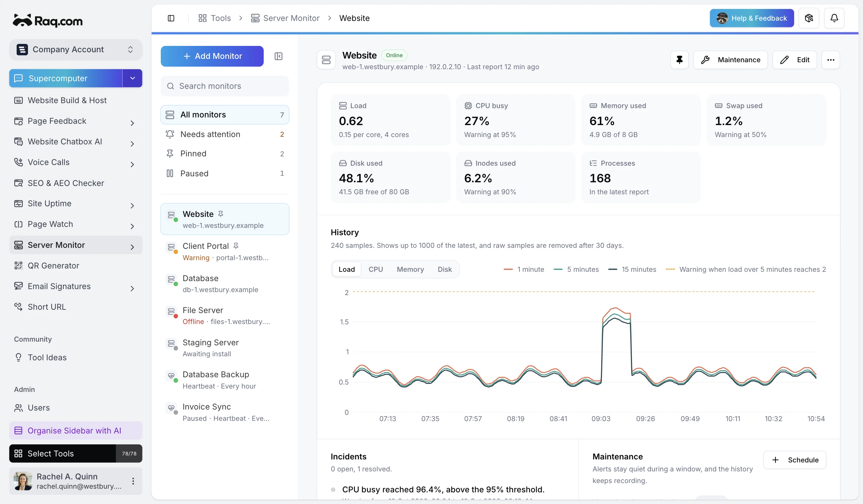Click the Add Monitor button
This screenshot has height=504, width=863.
coord(212,56)
